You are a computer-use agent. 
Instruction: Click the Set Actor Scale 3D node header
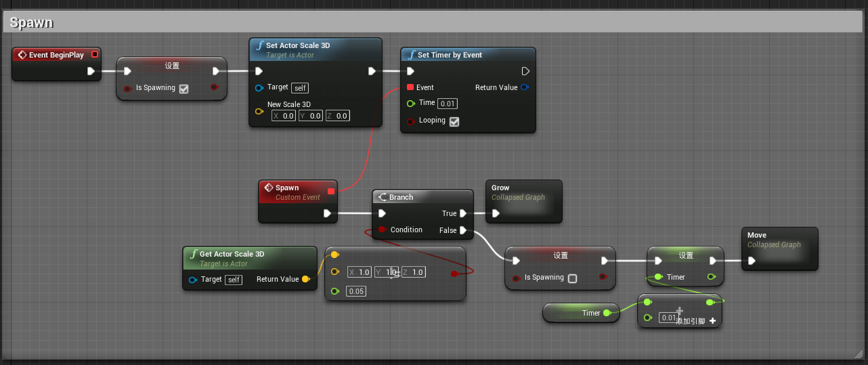(x=315, y=49)
